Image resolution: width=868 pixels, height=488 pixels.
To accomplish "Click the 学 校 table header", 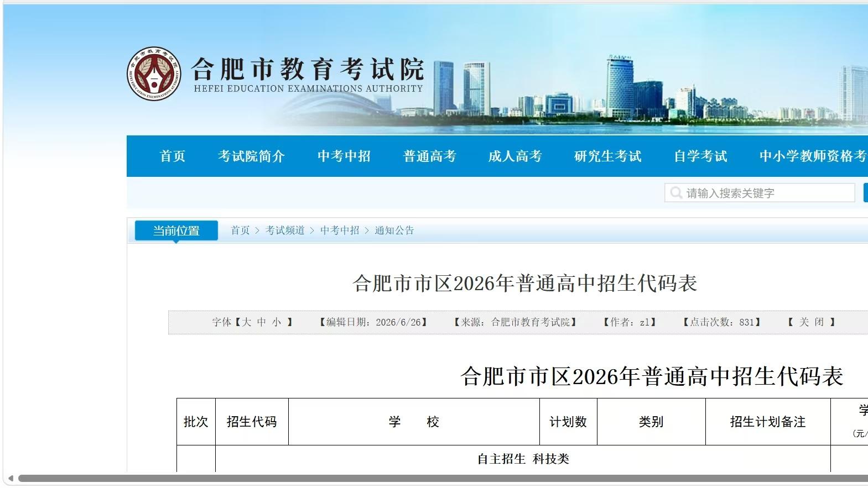I will tap(414, 422).
